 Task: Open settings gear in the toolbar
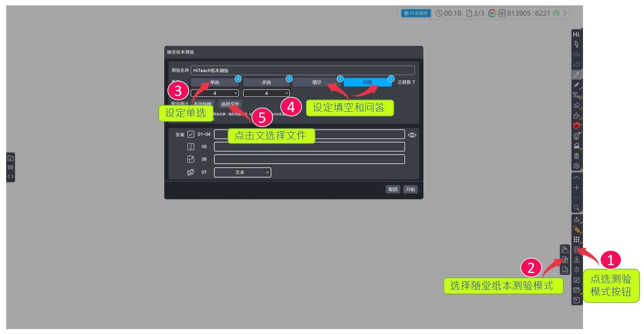(x=576, y=166)
